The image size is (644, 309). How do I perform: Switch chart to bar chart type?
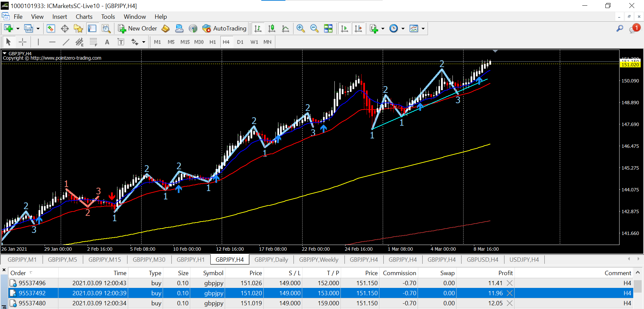[x=258, y=28]
